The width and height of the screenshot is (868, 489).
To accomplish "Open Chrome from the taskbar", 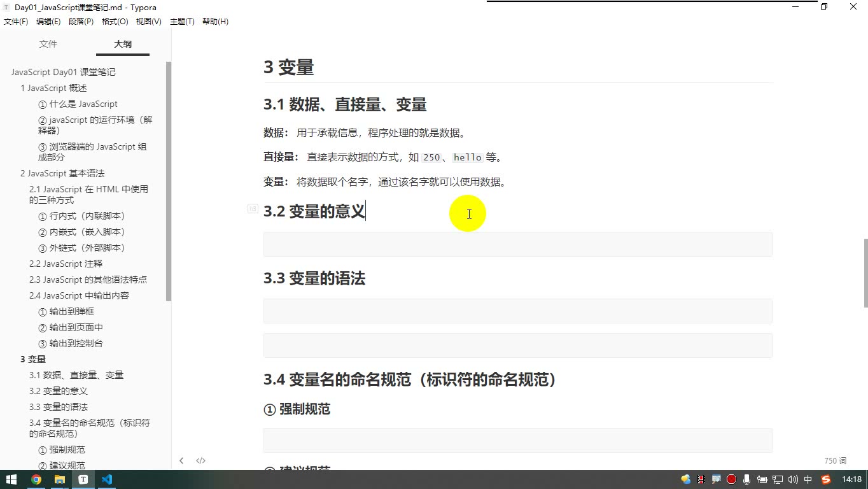I will [36, 479].
